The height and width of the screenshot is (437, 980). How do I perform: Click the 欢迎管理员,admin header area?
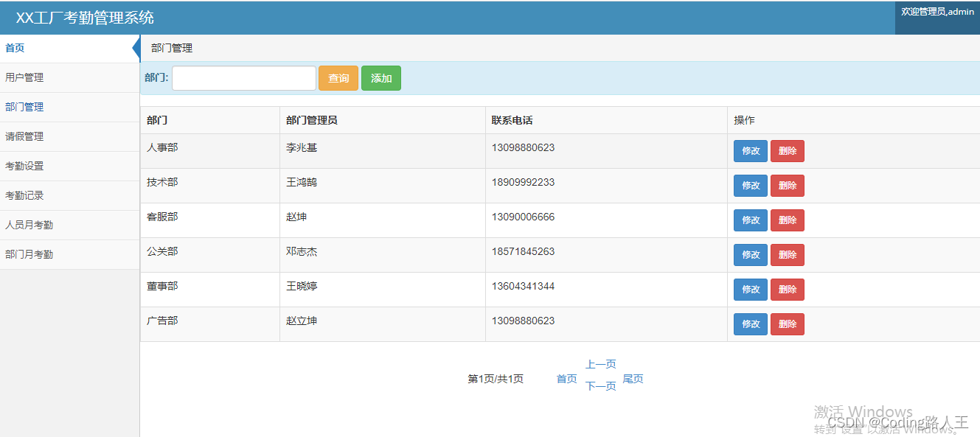935,11
